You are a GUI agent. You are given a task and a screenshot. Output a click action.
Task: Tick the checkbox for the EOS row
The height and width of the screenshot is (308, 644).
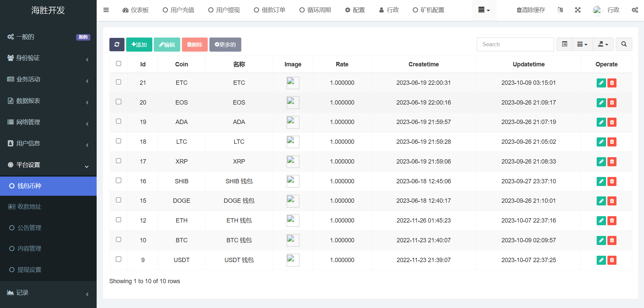point(118,102)
